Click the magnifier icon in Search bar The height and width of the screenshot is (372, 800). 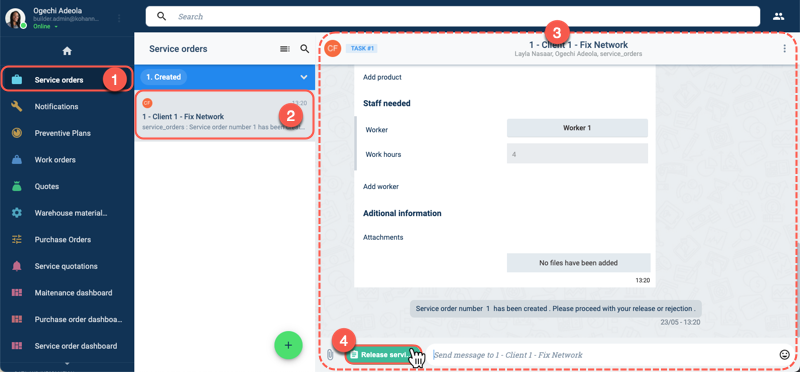(x=162, y=16)
